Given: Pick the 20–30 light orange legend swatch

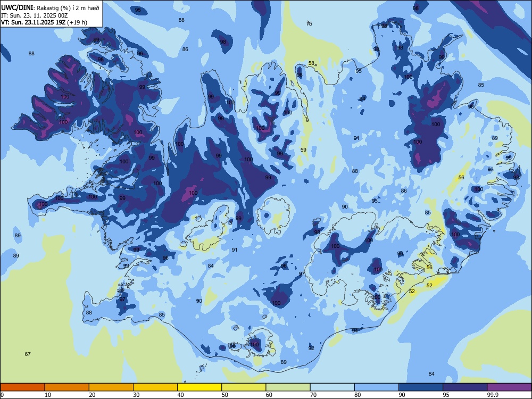Looking at the screenshot, I should pyautogui.click(x=111, y=387).
